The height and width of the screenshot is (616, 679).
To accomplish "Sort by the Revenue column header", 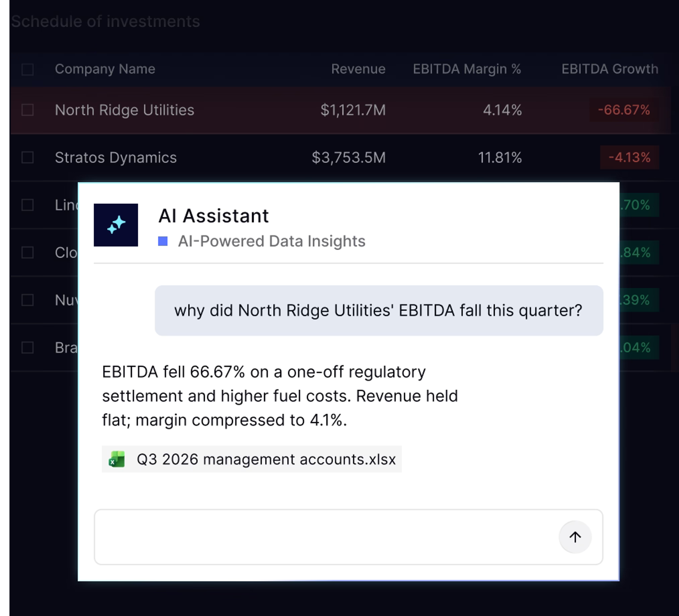I will (x=358, y=69).
